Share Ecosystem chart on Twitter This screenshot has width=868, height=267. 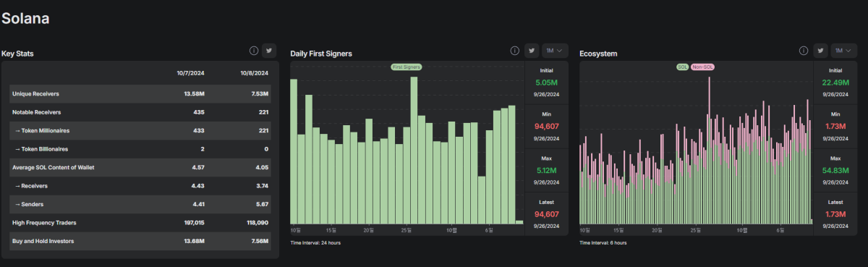click(x=820, y=51)
